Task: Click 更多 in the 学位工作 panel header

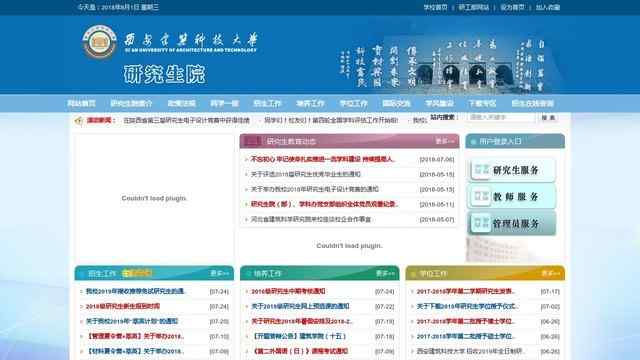Action: [551, 273]
